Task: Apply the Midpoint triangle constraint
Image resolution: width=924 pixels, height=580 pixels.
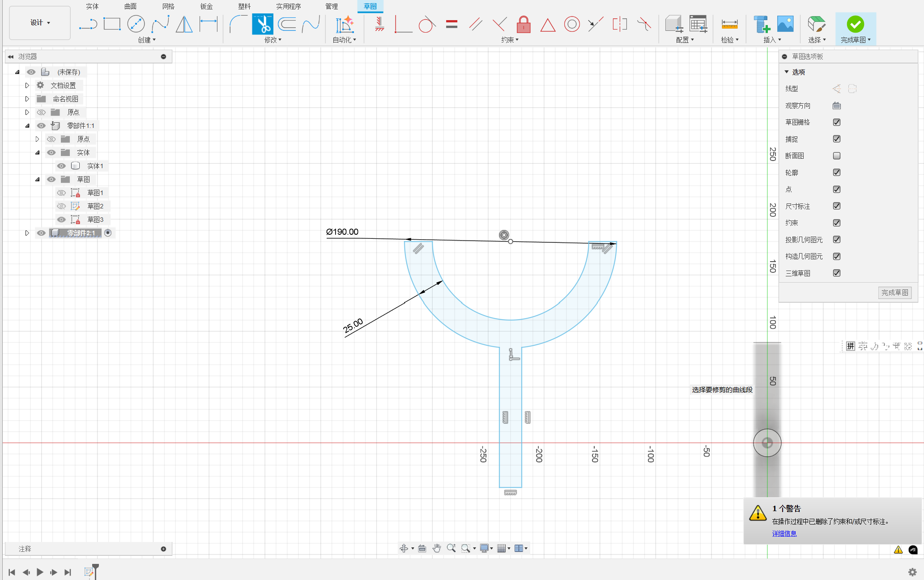Action: (548, 25)
